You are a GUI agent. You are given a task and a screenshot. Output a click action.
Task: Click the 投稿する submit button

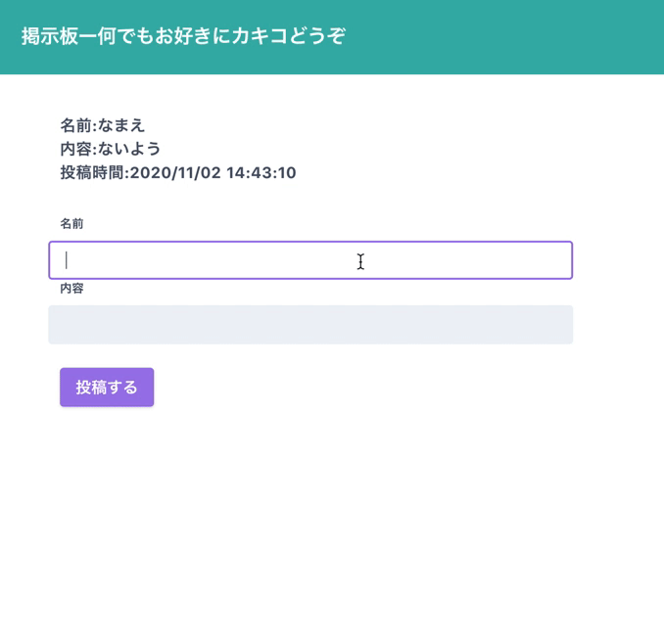107,388
